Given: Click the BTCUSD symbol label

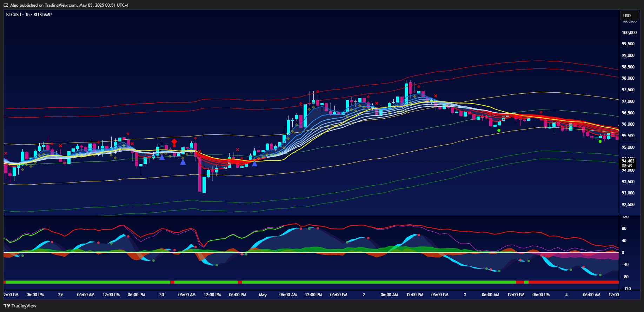Looking at the screenshot, I should [14, 15].
